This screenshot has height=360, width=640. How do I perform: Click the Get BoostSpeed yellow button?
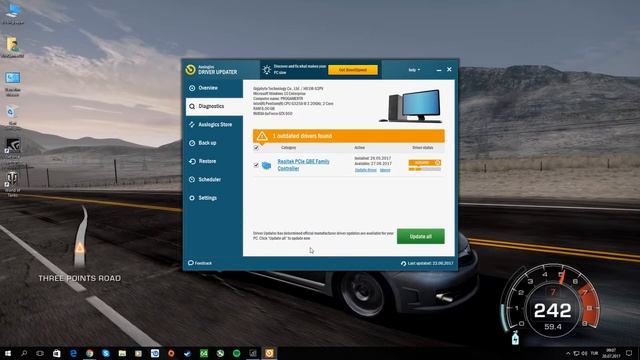coord(353,70)
